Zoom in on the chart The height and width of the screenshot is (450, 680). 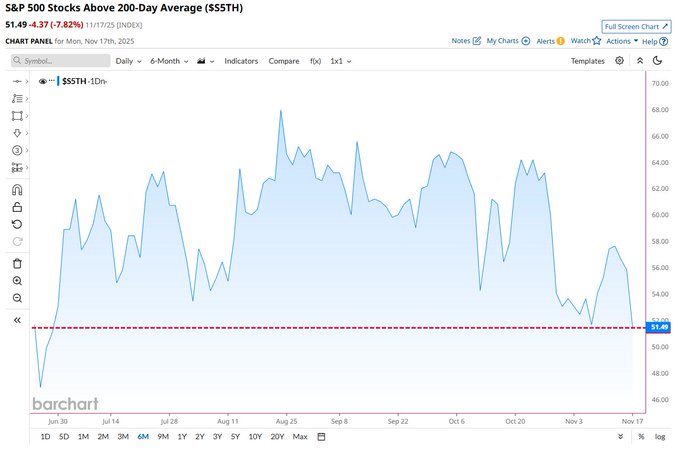[17, 281]
